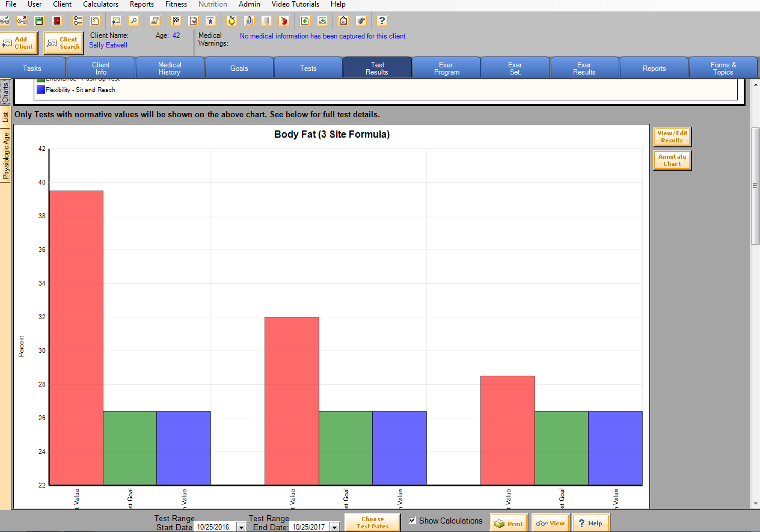Click the yellow checklist toolbar icon

click(95, 20)
